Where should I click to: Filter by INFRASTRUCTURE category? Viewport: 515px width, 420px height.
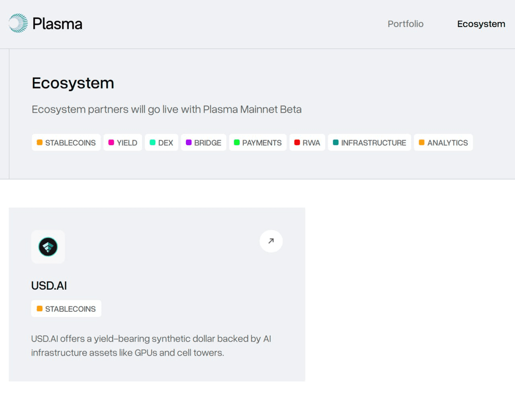pos(369,142)
